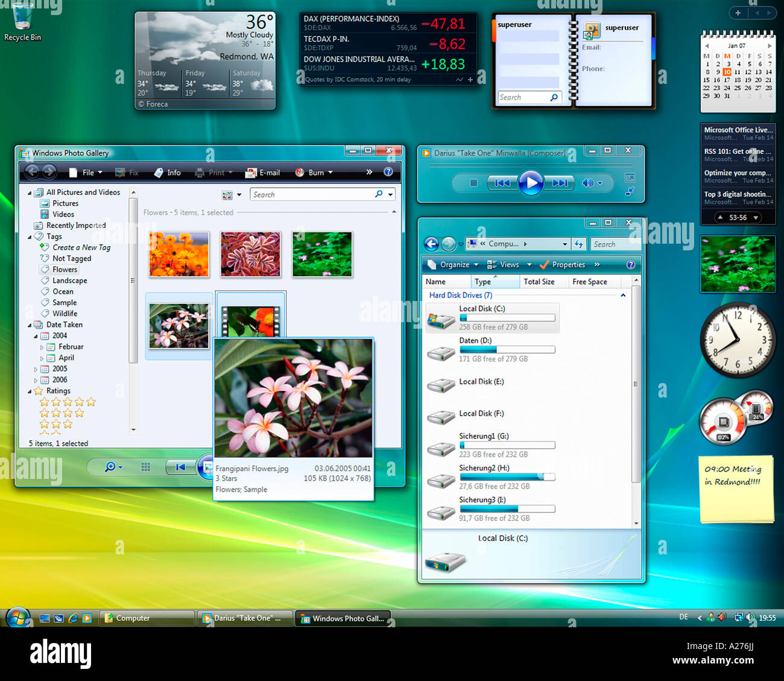Screen dimensions: 784x681
Task: Switch to Computer taskbar button
Action: [147, 618]
